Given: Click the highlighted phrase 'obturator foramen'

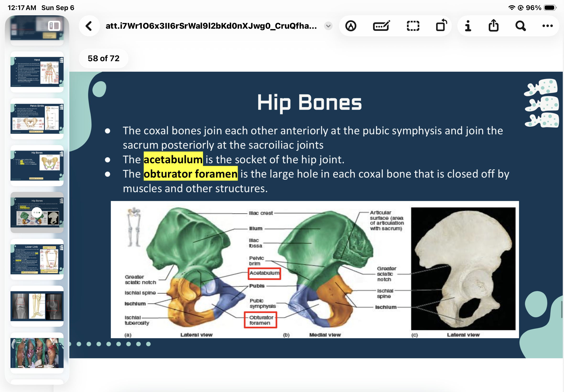Looking at the screenshot, I should click(x=190, y=174).
